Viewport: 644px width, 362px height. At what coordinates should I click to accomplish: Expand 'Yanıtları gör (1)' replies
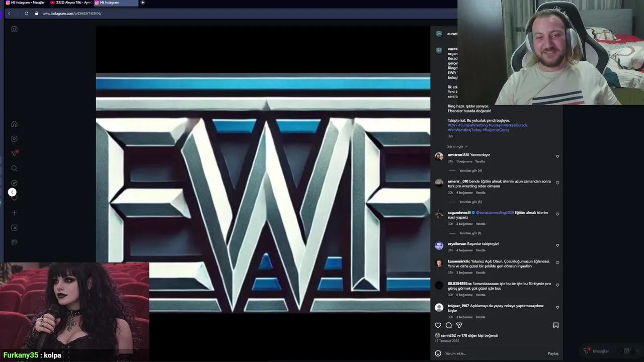click(470, 233)
